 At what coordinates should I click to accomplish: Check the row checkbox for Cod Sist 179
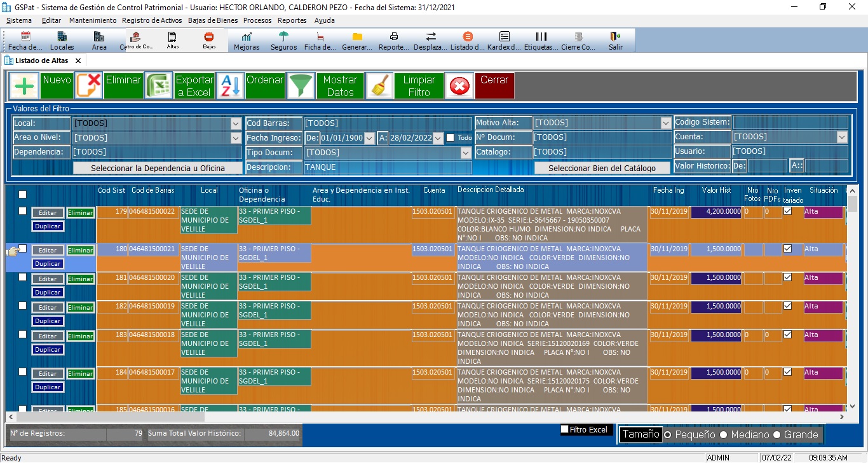click(23, 211)
